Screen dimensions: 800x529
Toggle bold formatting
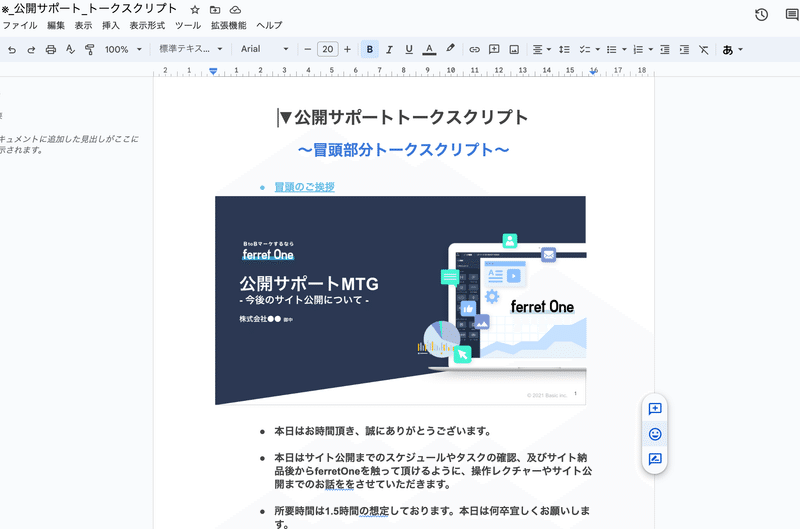pos(370,49)
